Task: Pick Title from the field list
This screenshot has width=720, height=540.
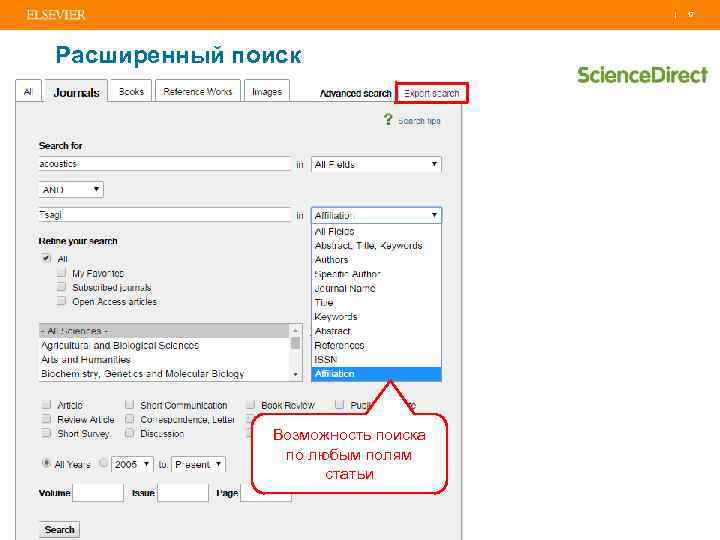Action: pyautogui.click(x=376, y=302)
